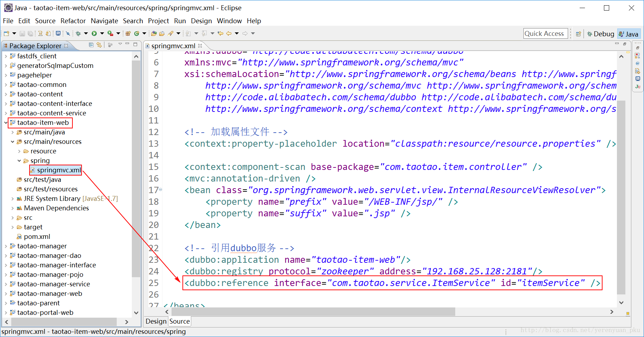Select the fastdfs_client project
The height and width of the screenshot is (337, 644).
[33, 56]
